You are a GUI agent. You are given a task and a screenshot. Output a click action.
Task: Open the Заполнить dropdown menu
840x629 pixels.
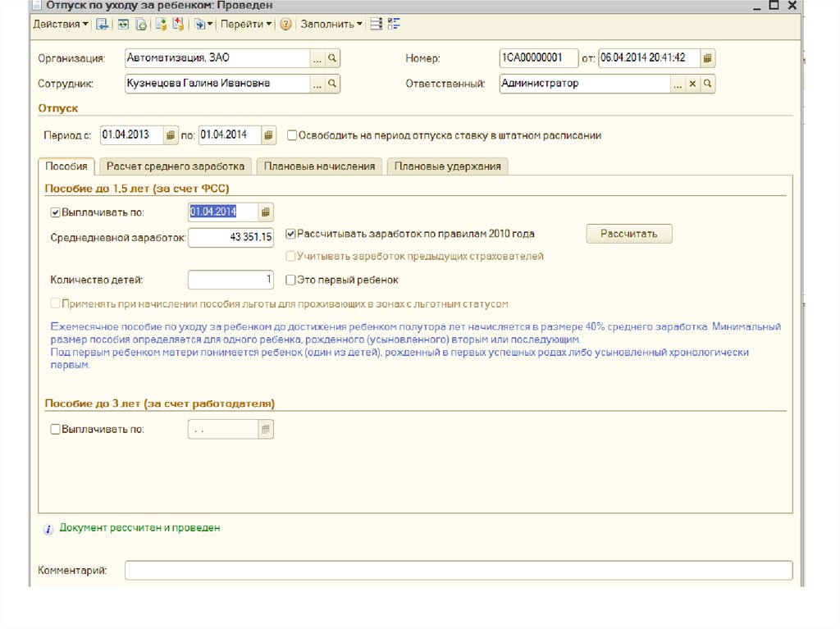[331, 24]
